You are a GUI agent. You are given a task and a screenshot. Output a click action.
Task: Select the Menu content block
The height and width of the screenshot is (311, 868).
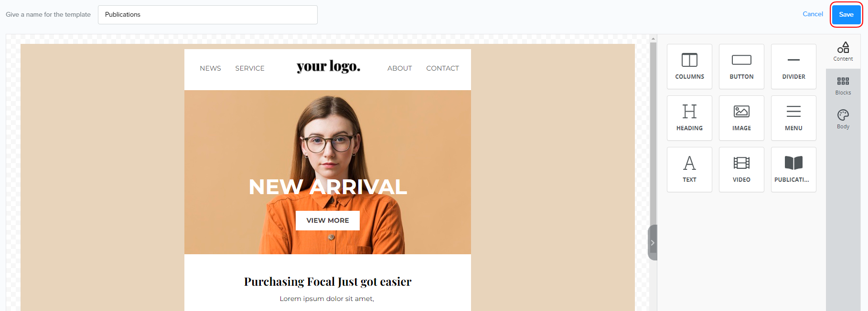[x=793, y=118]
